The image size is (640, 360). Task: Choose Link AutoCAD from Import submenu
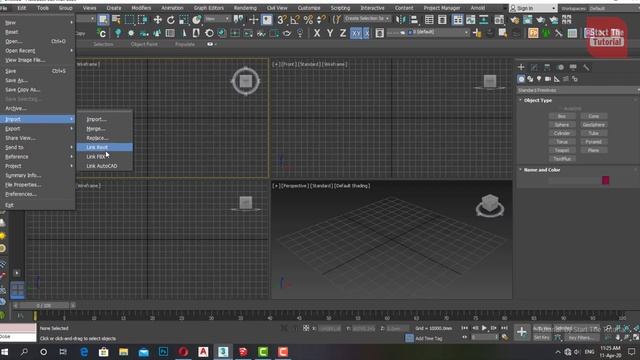[104, 166]
